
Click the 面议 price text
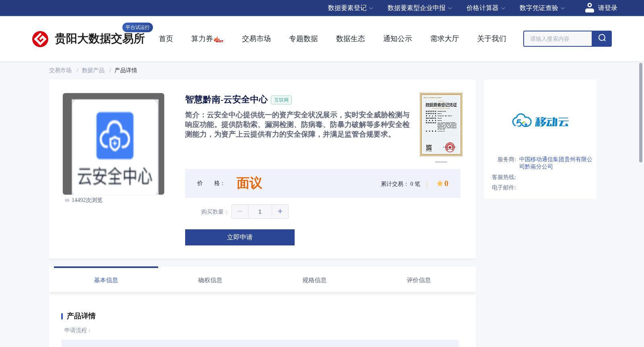(249, 183)
